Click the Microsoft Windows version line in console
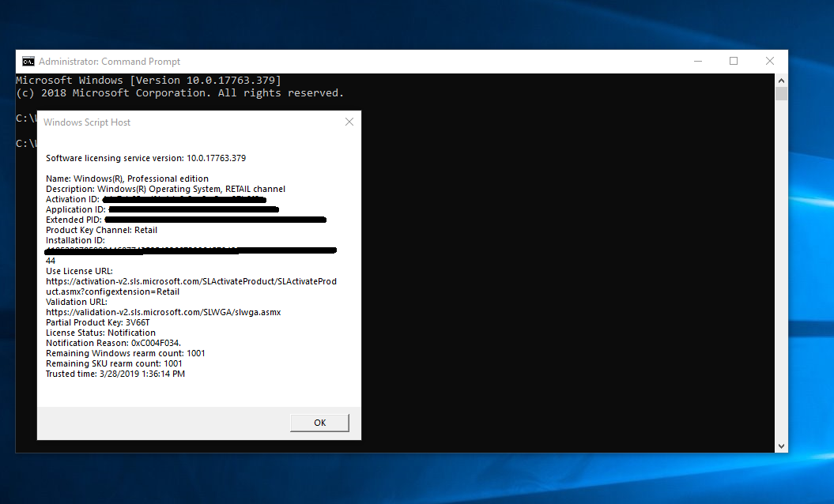The image size is (834, 504). (149, 81)
